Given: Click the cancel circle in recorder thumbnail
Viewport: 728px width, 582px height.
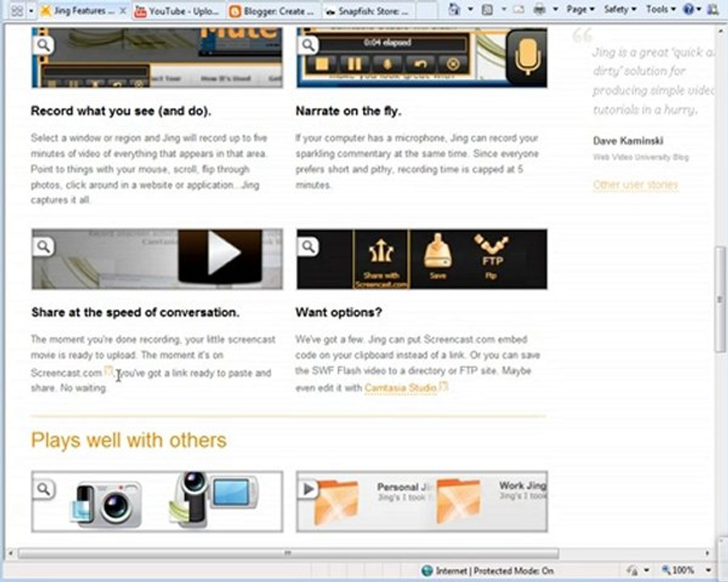Looking at the screenshot, I should [x=453, y=65].
